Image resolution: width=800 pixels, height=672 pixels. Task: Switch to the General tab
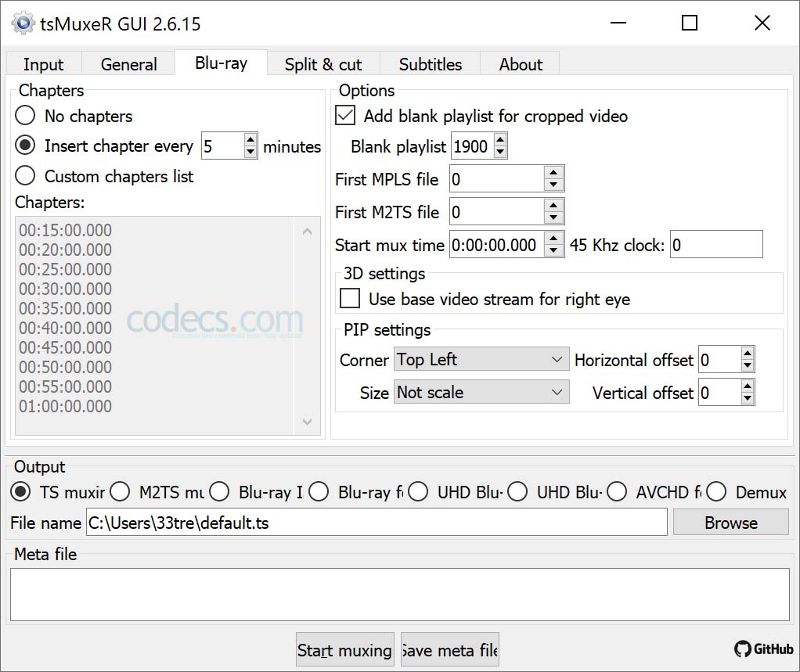128,64
